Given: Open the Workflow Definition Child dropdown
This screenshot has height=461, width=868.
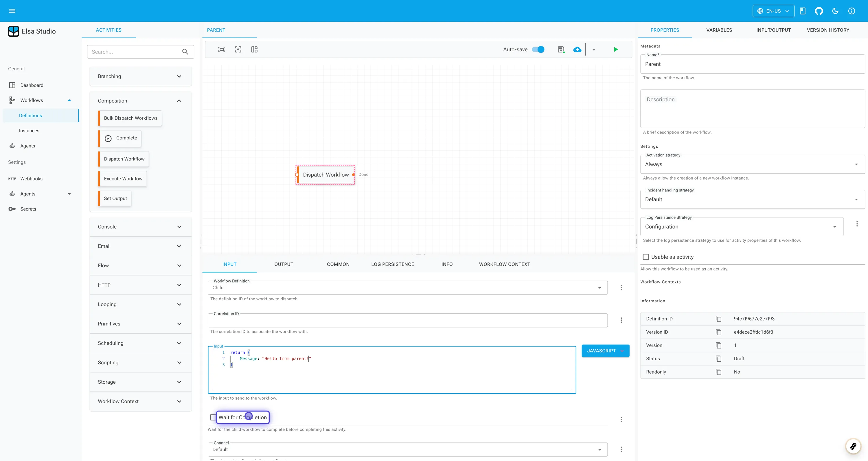Looking at the screenshot, I should pyautogui.click(x=407, y=287).
